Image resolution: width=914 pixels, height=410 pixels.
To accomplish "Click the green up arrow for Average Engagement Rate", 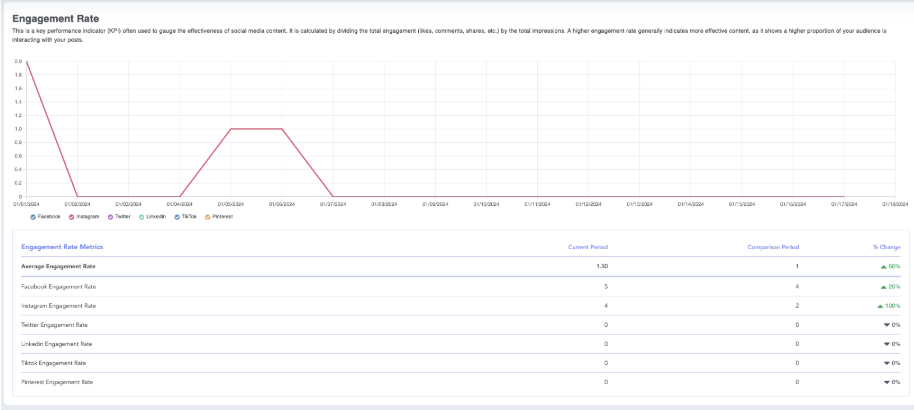I will pos(884,267).
